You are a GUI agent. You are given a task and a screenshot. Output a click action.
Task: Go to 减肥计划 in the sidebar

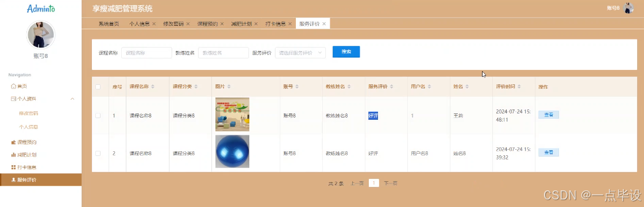(24, 154)
